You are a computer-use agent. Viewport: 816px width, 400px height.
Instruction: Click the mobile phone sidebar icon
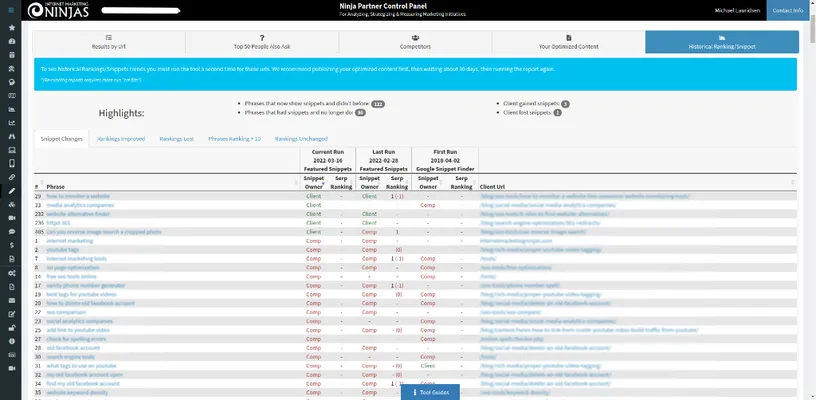tap(11, 162)
